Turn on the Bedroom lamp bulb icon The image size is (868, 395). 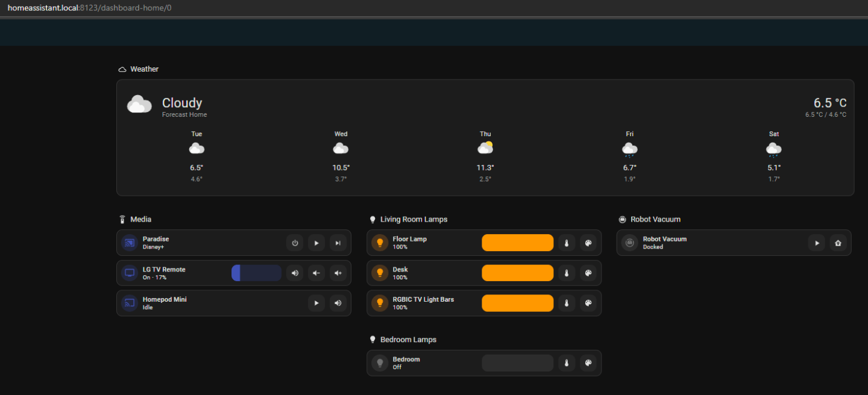(x=380, y=363)
